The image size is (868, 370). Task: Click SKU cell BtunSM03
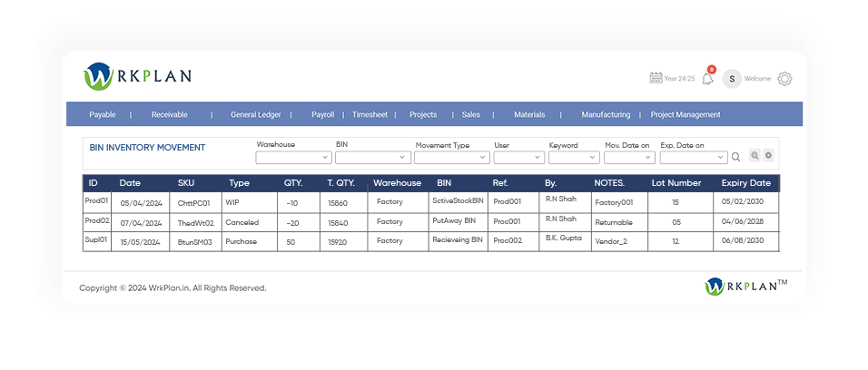click(195, 242)
